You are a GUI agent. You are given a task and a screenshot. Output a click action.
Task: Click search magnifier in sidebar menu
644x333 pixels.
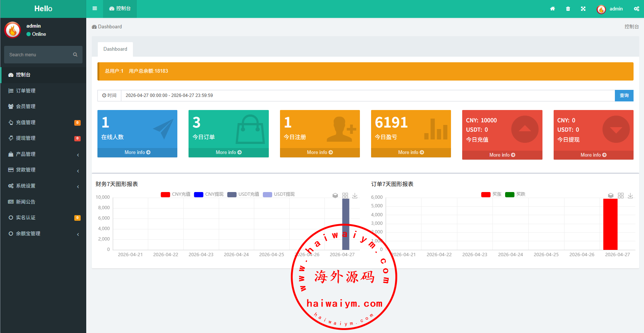point(75,54)
